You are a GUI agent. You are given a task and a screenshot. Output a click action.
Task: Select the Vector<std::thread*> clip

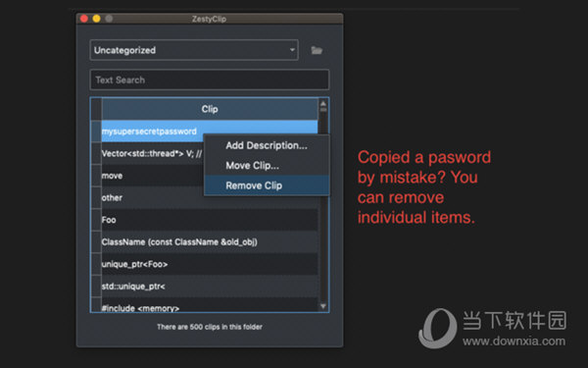point(152,153)
